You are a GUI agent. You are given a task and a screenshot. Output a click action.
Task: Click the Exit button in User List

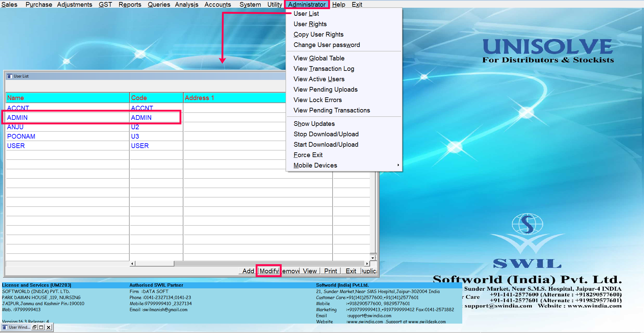tap(351, 271)
